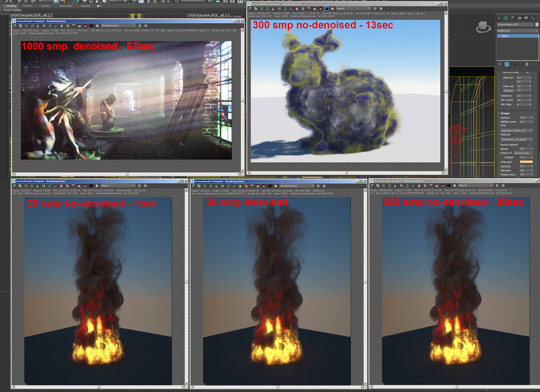The height and width of the screenshot is (392, 540).
Task: Click AF autofocus picker in 20 smp denoised viewport
Action: 234,186
